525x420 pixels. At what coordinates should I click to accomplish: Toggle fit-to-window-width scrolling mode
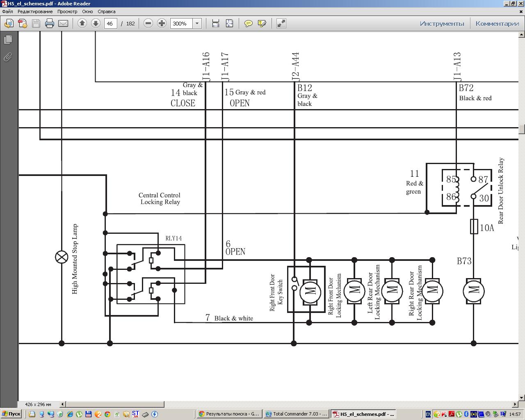point(216,23)
